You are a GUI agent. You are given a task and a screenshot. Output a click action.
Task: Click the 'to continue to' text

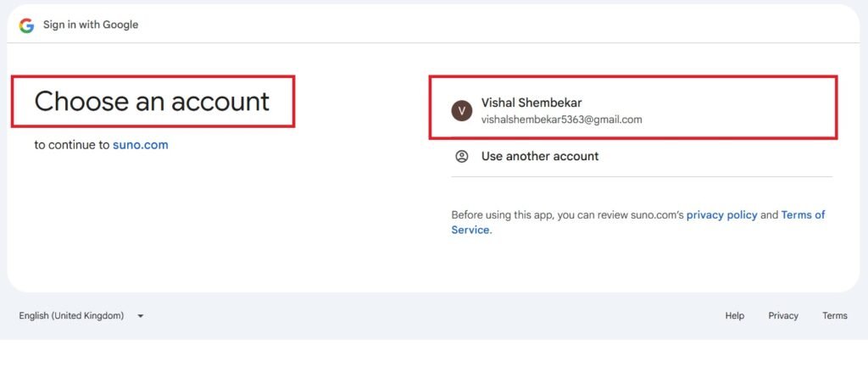[72, 145]
